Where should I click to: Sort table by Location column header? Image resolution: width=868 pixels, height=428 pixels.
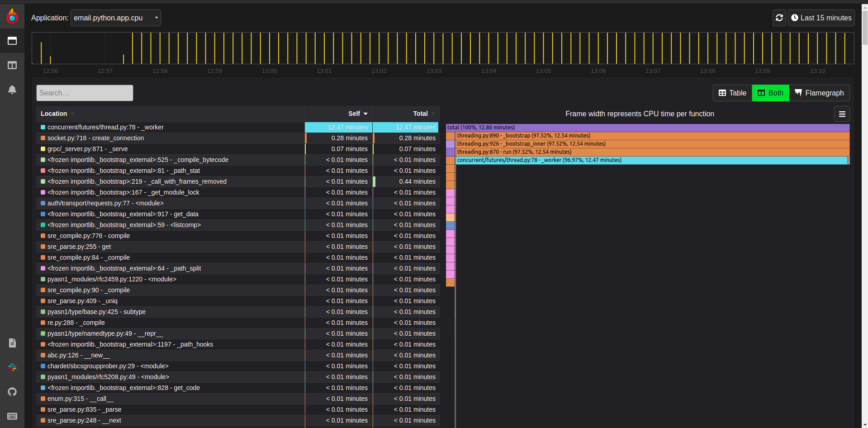point(54,114)
